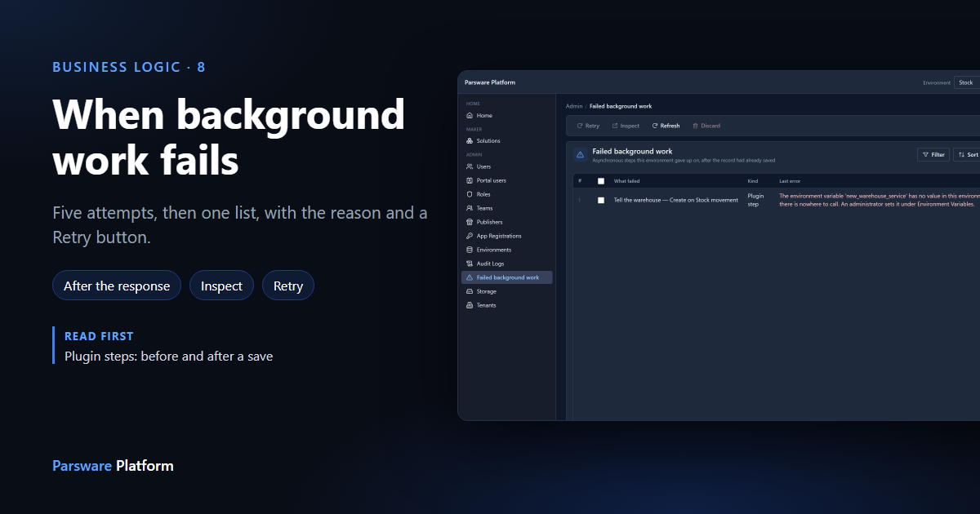The height and width of the screenshot is (514, 980).
Task: Click the Audit Logs scroll icon
Action: [469, 264]
